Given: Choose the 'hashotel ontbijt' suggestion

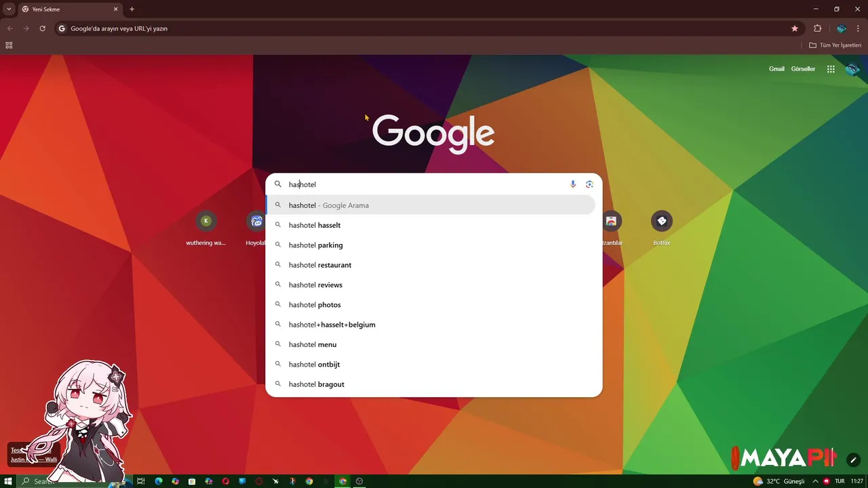Looking at the screenshot, I should click(x=431, y=365).
